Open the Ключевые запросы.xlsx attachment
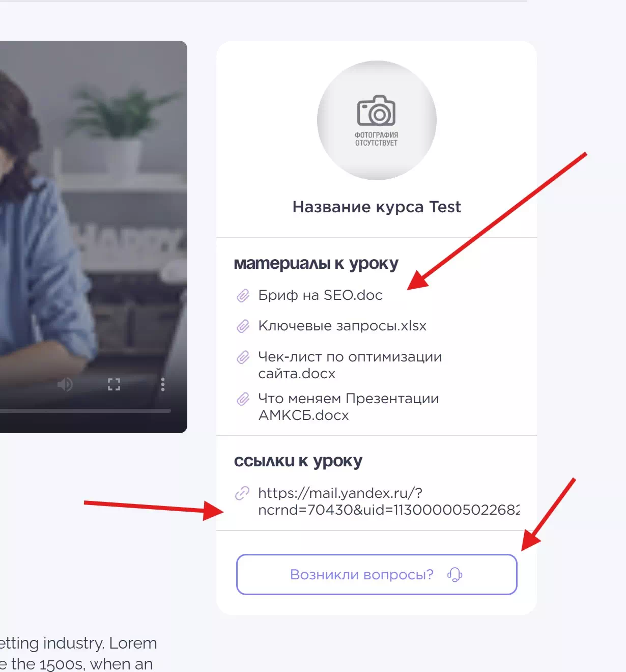The height and width of the screenshot is (672, 626). (342, 326)
